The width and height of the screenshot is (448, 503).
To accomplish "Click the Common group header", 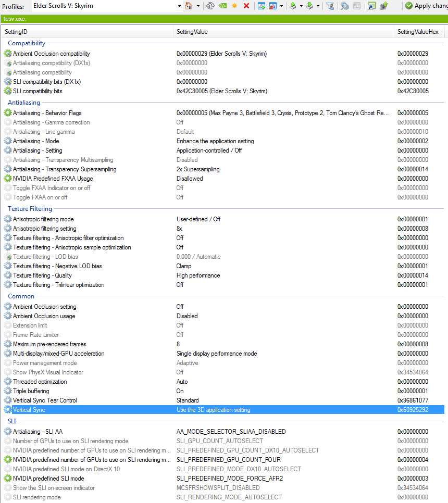I will click(x=21, y=296).
